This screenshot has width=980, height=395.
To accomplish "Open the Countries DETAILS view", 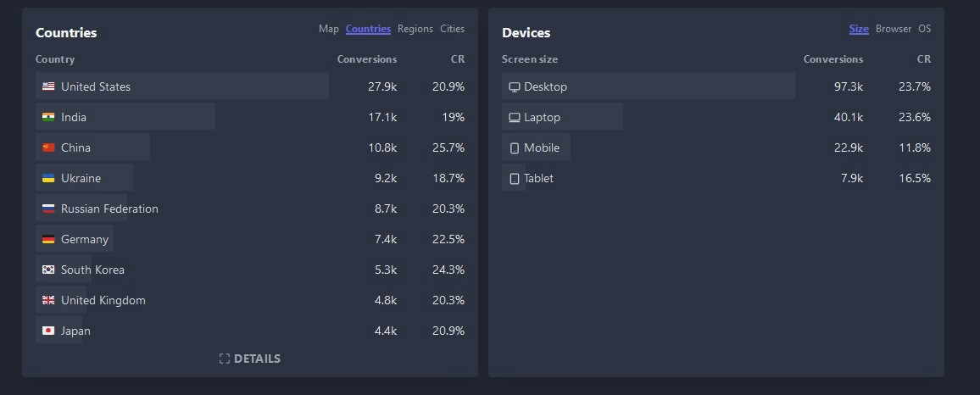I will point(250,359).
